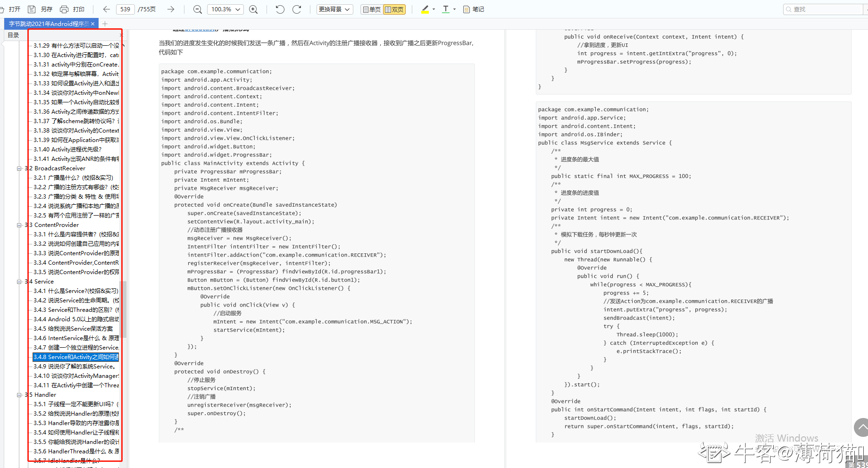The image size is (868, 468).
Task: Open outline entry 3.4.11 在Activtiy中创建
Action: pyautogui.click(x=76, y=385)
